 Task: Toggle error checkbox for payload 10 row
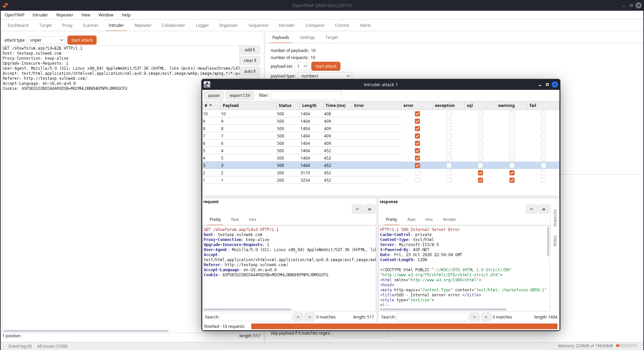pos(417,114)
